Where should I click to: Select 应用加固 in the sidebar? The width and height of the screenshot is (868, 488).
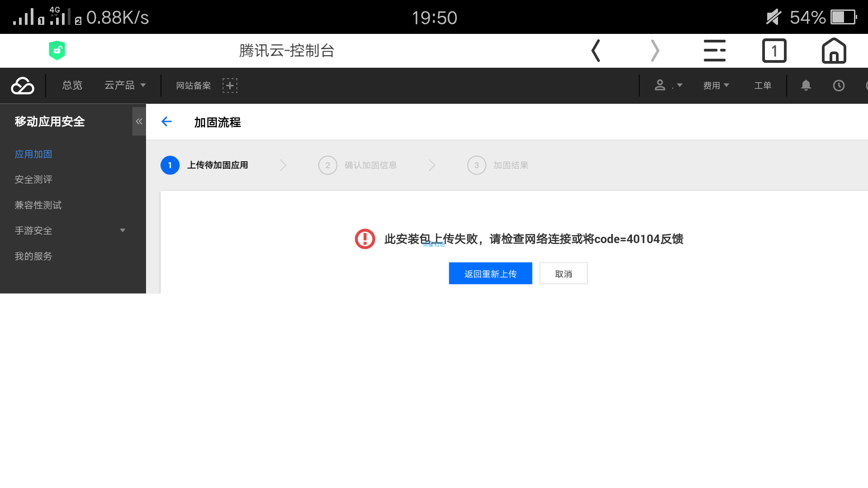point(33,154)
